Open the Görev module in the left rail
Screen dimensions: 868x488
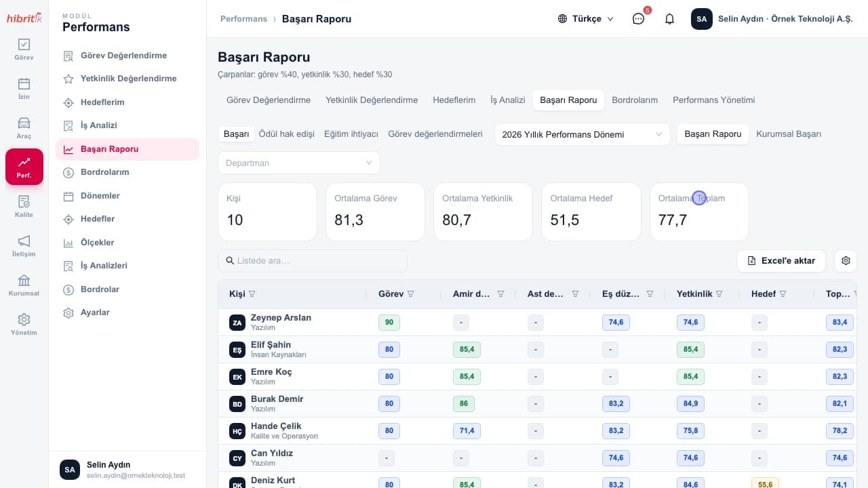click(x=24, y=49)
